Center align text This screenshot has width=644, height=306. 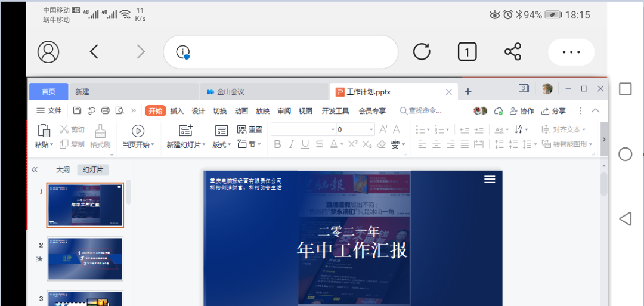pos(436,144)
